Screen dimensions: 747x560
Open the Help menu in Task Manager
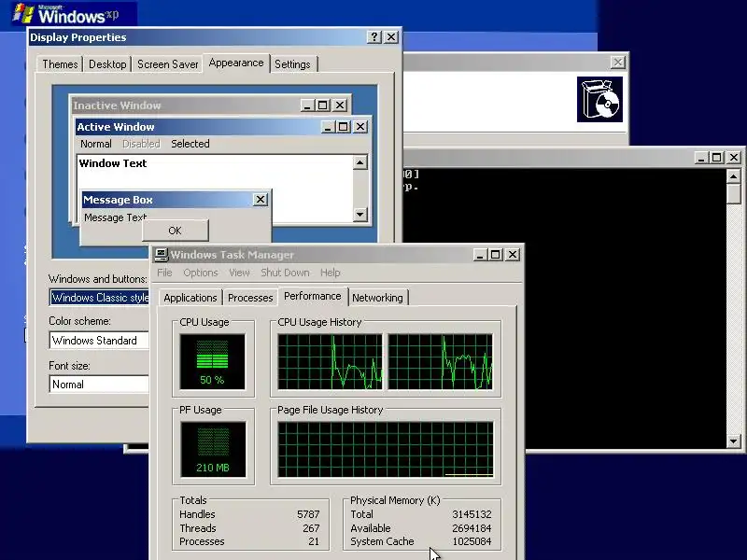pos(331,273)
